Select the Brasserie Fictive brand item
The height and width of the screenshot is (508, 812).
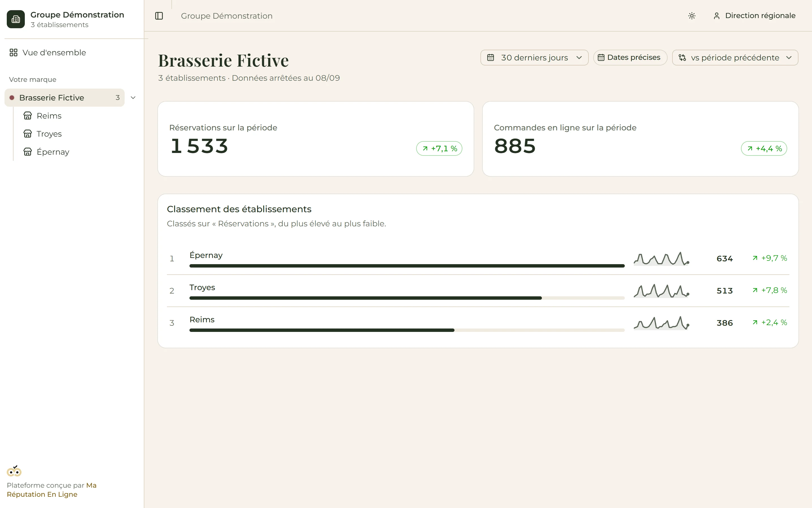click(x=64, y=98)
